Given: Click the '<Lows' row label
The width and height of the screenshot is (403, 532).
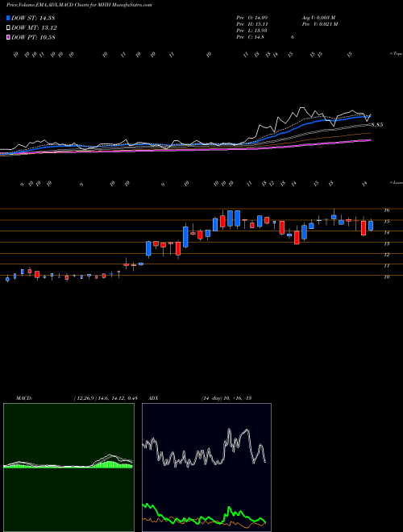Looking at the screenshot, I should coord(396,182).
